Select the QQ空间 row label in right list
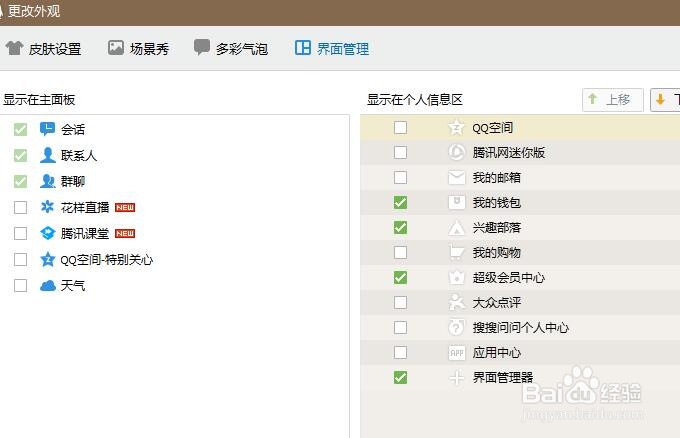The image size is (680, 438). pos(493,127)
